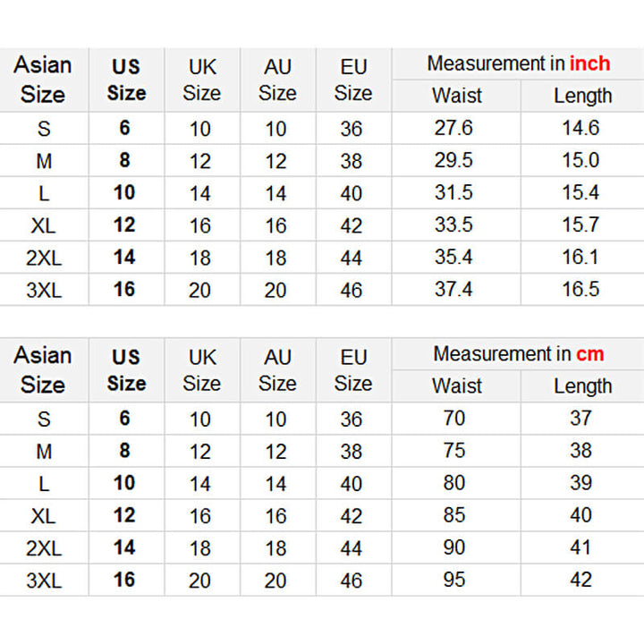This screenshot has width=644, height=644.
Task: Select the 39 length value
Action: [581, 483]
